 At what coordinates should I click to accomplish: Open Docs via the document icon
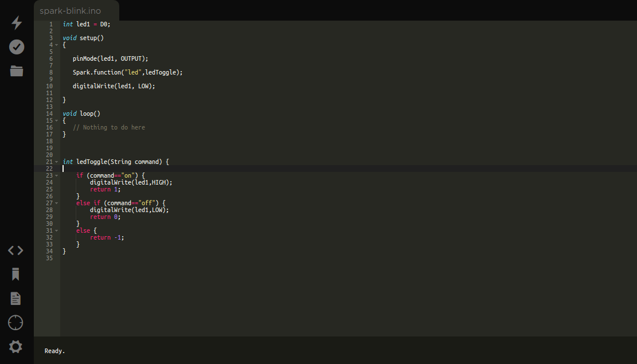pyautogui.click(x=15, y=299)
